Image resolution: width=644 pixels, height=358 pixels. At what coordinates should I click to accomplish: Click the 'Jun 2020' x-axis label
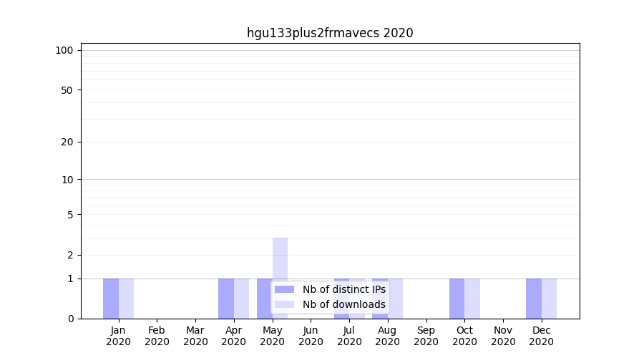[311, 336]
